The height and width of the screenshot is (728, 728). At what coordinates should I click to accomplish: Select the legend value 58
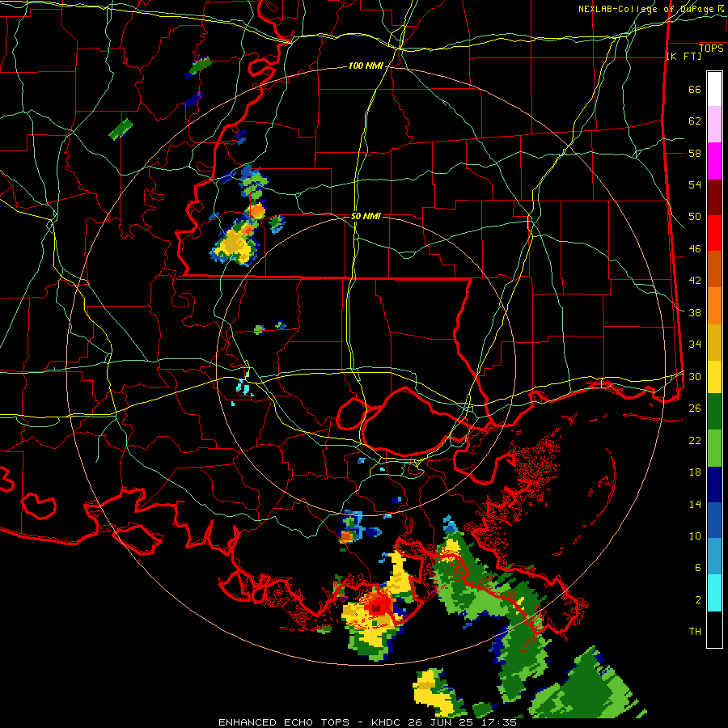(695, 153)
